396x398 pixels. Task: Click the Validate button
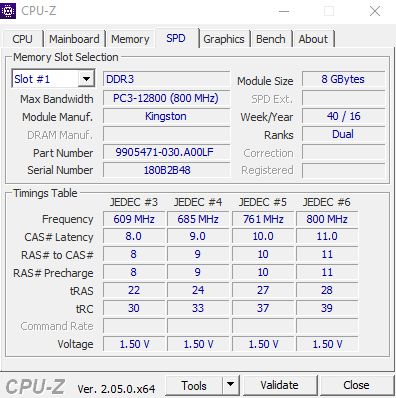pos(279,385)
